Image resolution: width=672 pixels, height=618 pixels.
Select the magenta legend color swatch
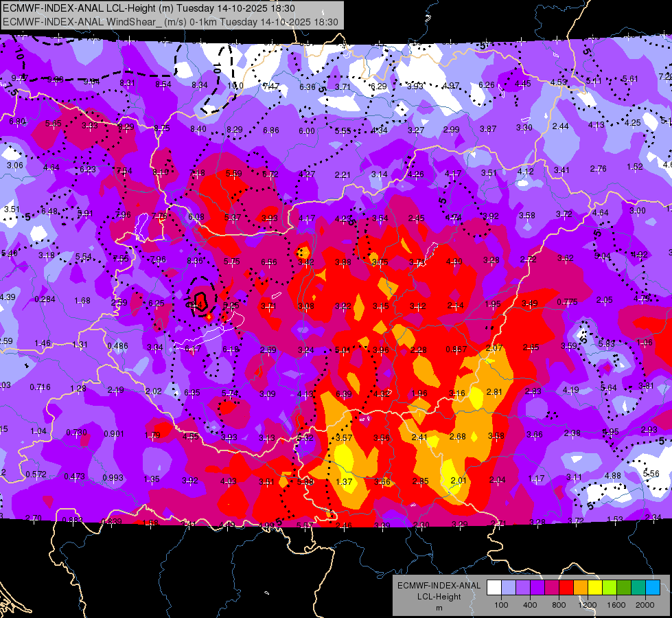click(x=552, y=588)
